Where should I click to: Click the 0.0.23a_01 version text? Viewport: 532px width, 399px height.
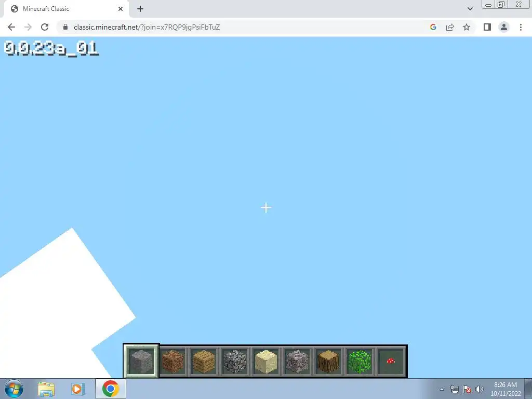51,48
